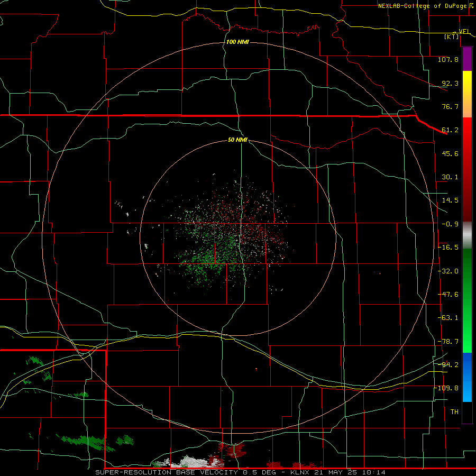Click the 76.7 legend value
This screenshot has width=476, height=476.
450,106
